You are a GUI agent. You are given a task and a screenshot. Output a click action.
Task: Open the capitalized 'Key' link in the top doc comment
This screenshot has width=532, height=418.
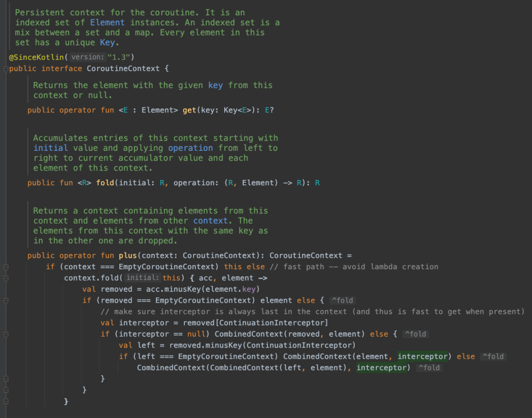point(107,42)
